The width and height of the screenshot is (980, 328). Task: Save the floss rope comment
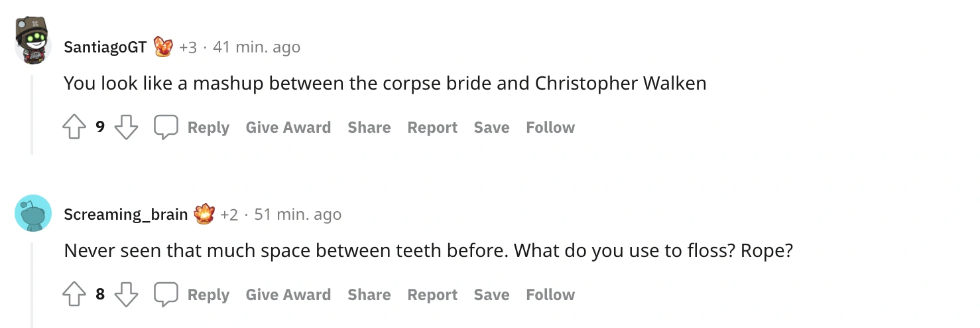coord(491,295)
